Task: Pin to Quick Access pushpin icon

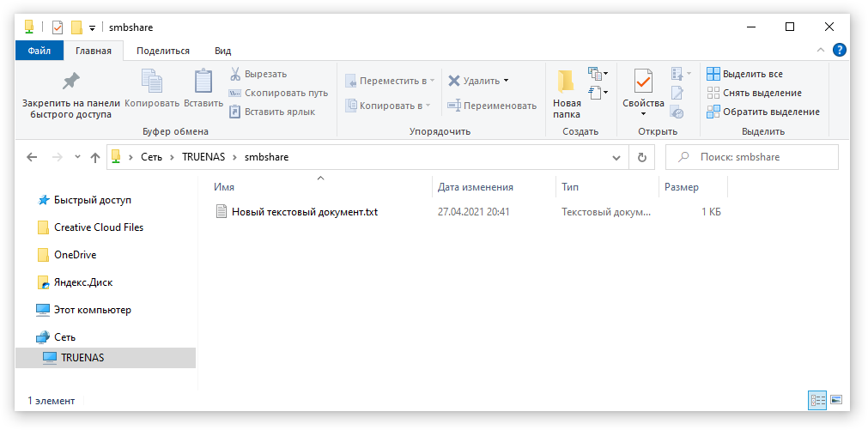Action: (x=70, y=82)
